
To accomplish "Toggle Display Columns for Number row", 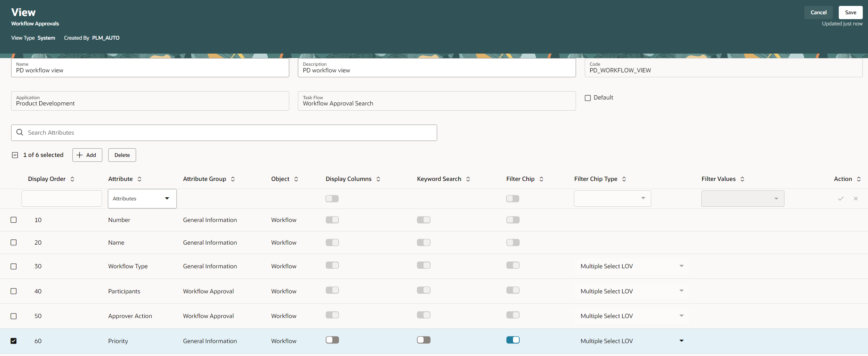I will click(x=332, y=220).
